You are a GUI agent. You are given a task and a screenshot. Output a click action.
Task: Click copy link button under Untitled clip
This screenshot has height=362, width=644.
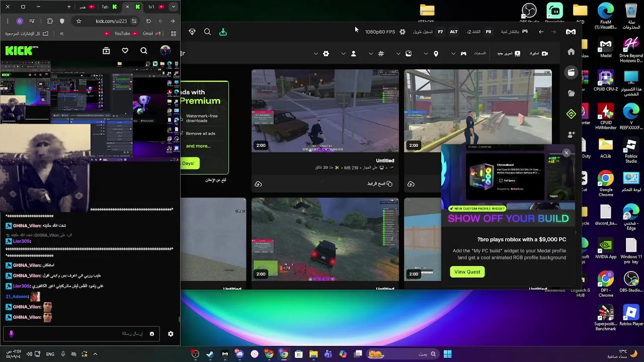(380, 184)
